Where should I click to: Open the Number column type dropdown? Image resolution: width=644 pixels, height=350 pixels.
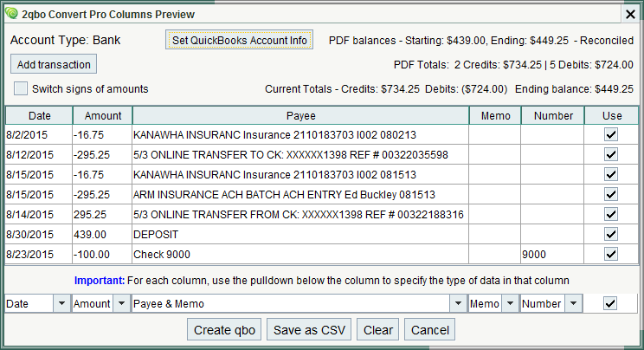(573, 303)
